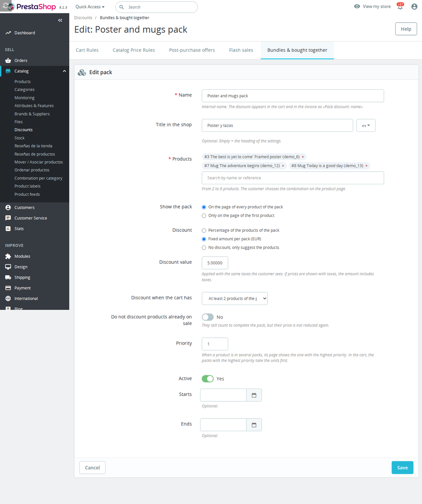Open the user profile avatar icon
The height and width of the screenshot is (504, 422).
tap(414, 6)
